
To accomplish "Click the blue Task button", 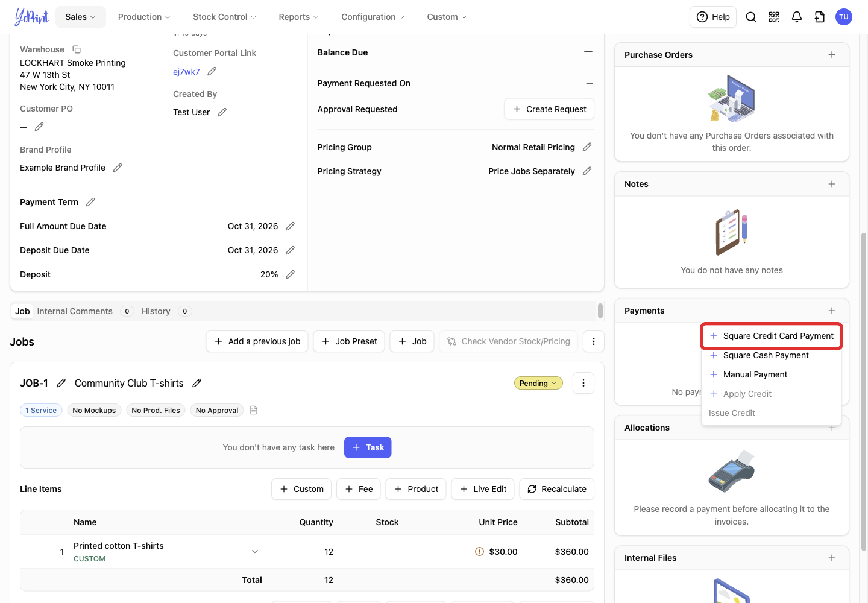I will pos(368,447).
